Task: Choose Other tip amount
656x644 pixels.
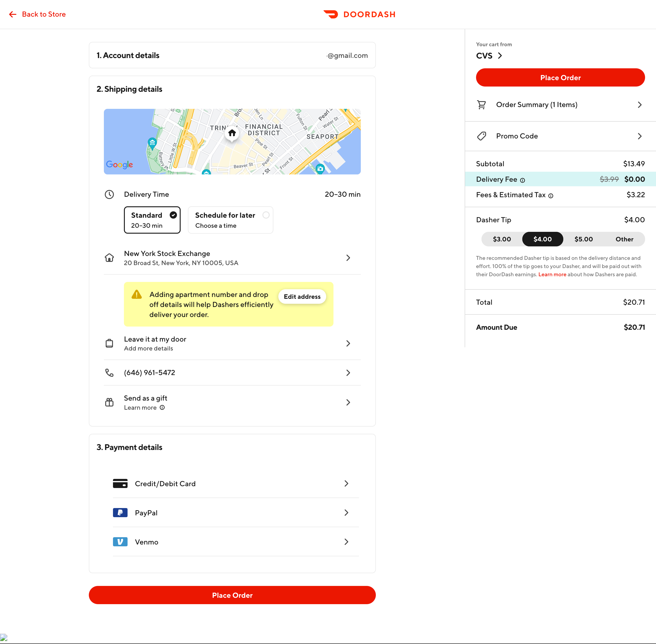Action: pos(625,239)
